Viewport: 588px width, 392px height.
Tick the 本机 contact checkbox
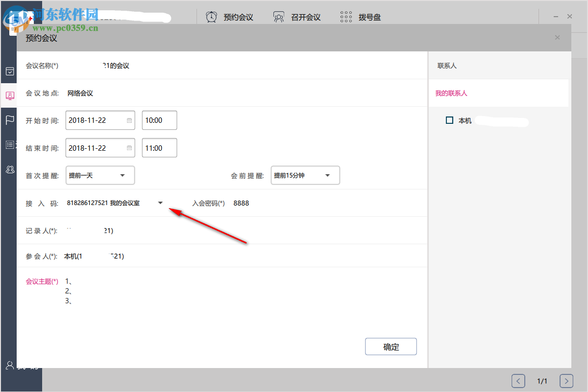449,120
